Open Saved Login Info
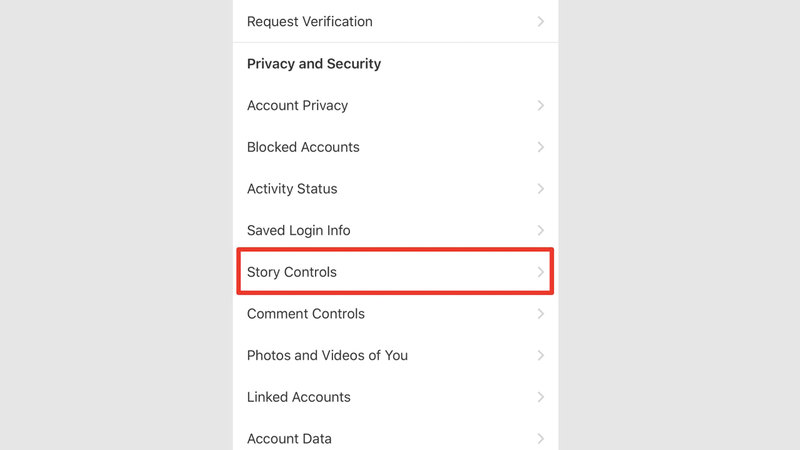 point(298,230)
